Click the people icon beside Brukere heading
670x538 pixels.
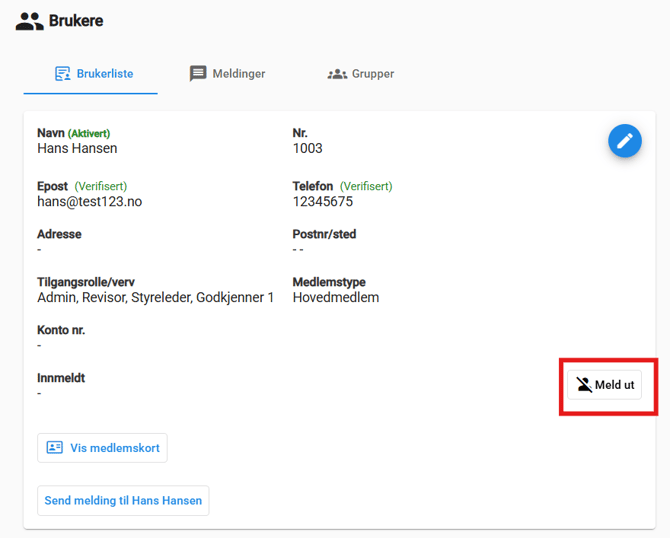(x=30, y=21)
